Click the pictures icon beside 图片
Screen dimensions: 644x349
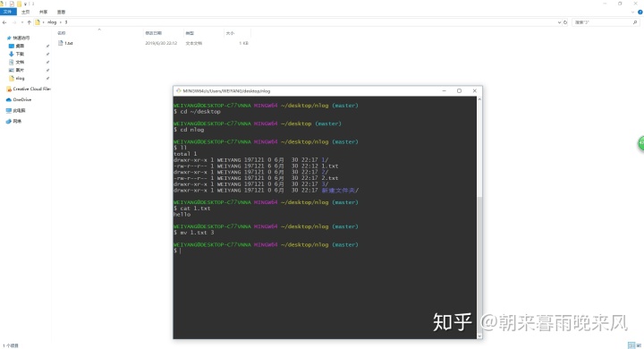pyautogui.click(x=12, y=71)
